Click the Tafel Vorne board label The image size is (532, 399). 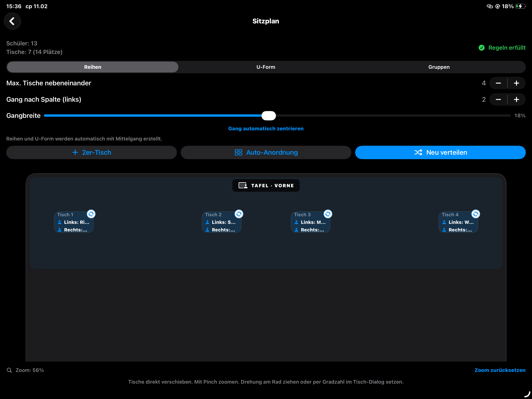pyautogui.click(x=266, y=185)
